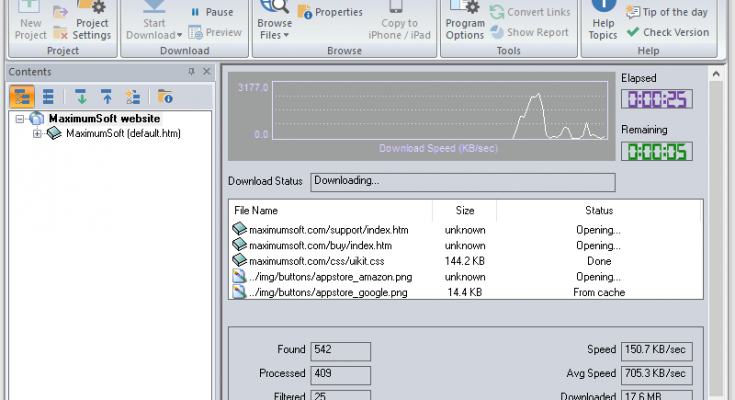
Task: Open Show Report
Action: 530,32
